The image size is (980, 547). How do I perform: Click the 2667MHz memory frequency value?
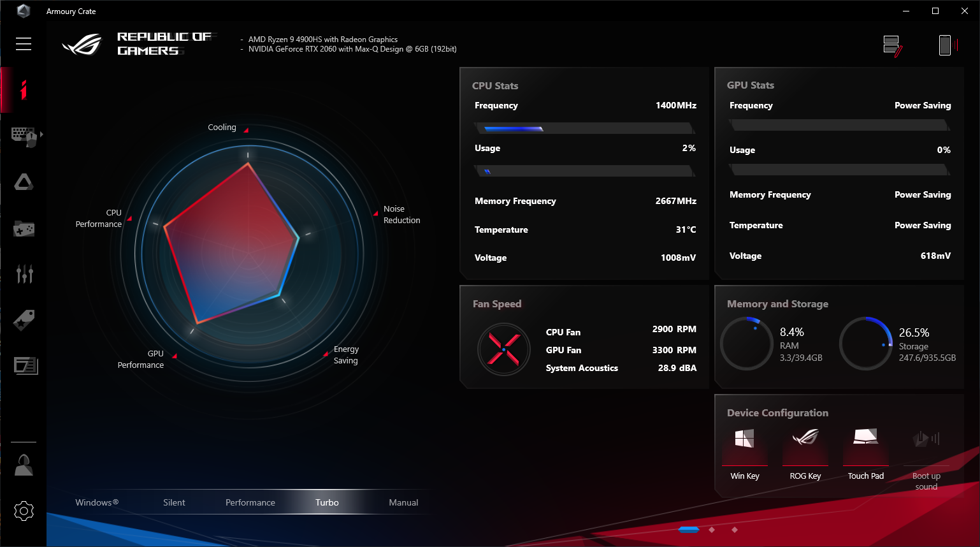676,201
